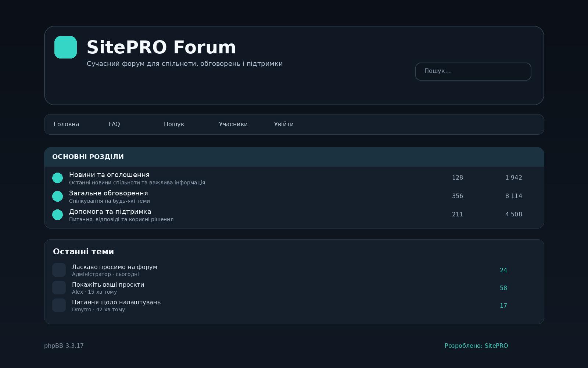
Task: Follow the Розроблено: SitePRO footer link
Action: click(476, 346)
